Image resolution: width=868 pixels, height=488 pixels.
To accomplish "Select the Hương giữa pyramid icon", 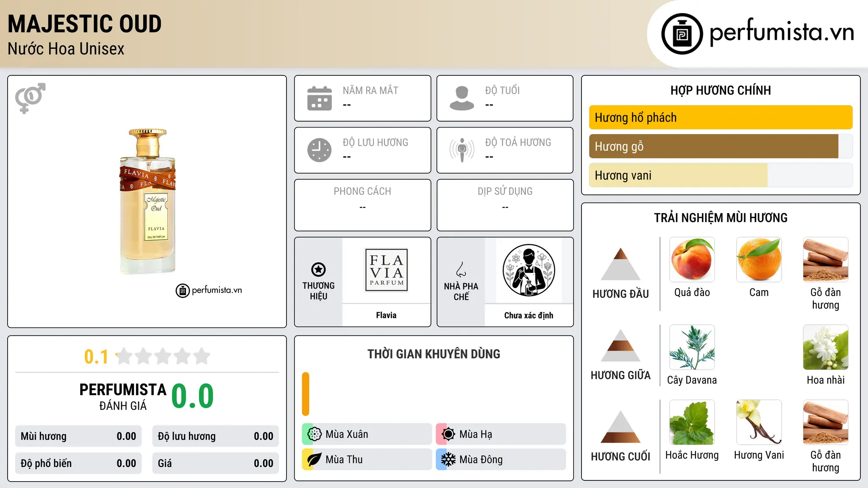I will point(620,345).
